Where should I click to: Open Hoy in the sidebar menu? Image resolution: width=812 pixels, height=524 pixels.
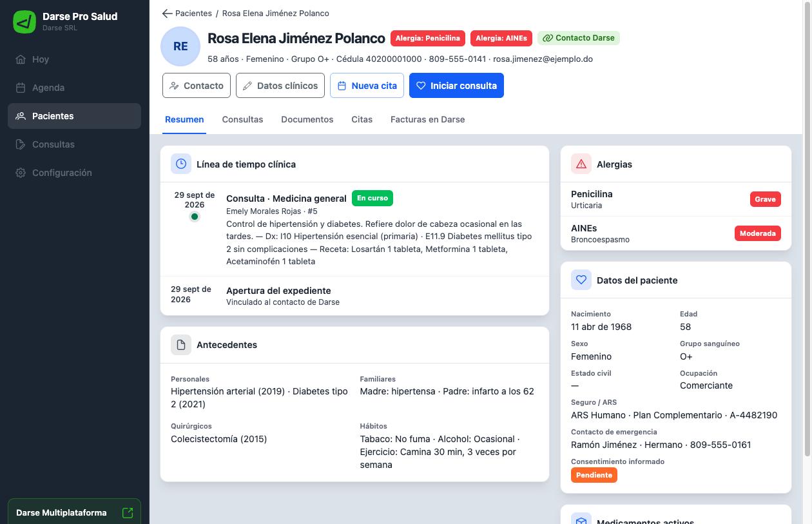click(x=74, y=59)
